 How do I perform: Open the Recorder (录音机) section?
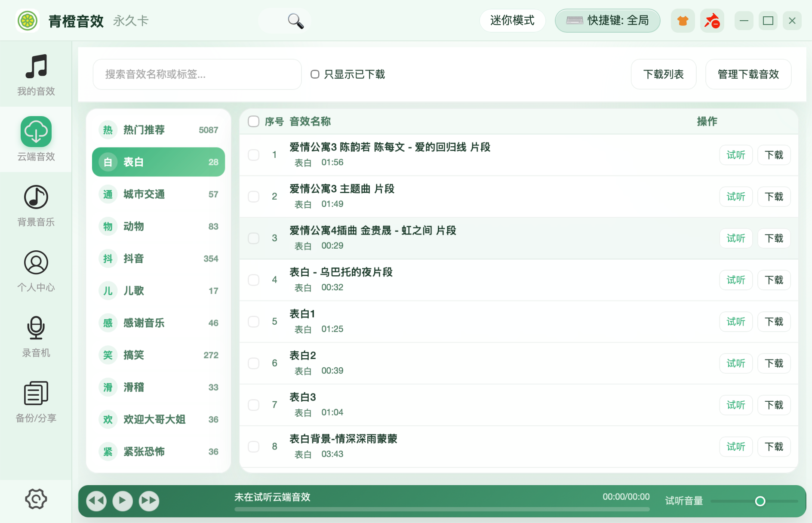pos(36,336)
